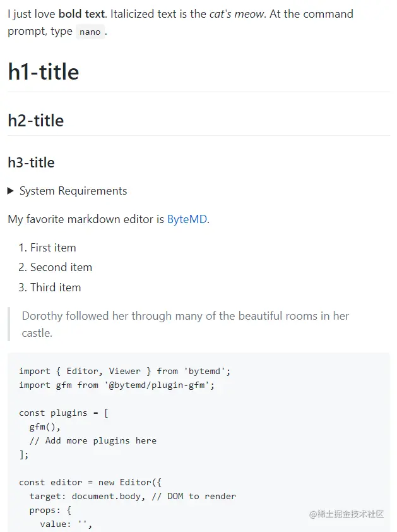This screenshot has width=397, height=532.
Task: Expand the System Requirements disclosure triangle
Action: [11, 191]
